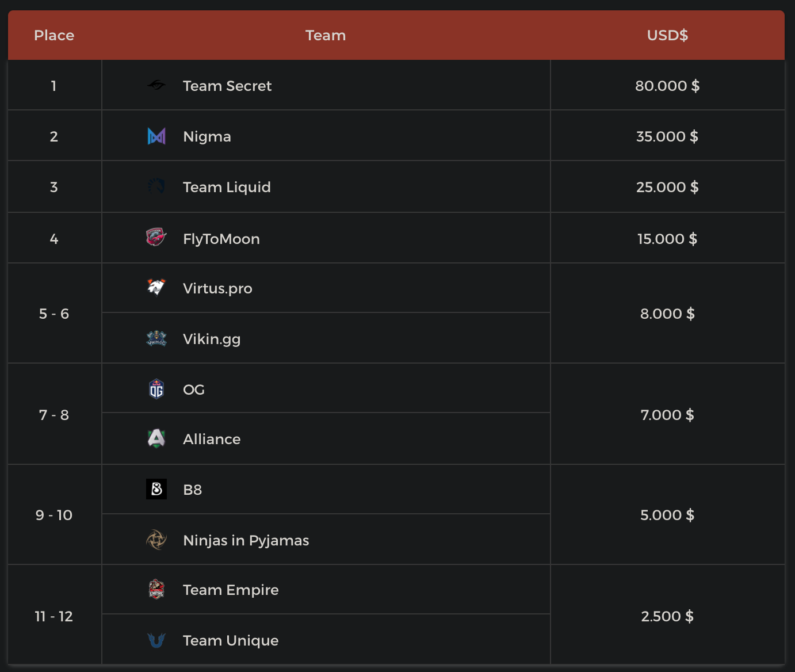Click the FlyToMoon logo icon
The width and height of the screenshot is (795, 672).
[156, 237]
